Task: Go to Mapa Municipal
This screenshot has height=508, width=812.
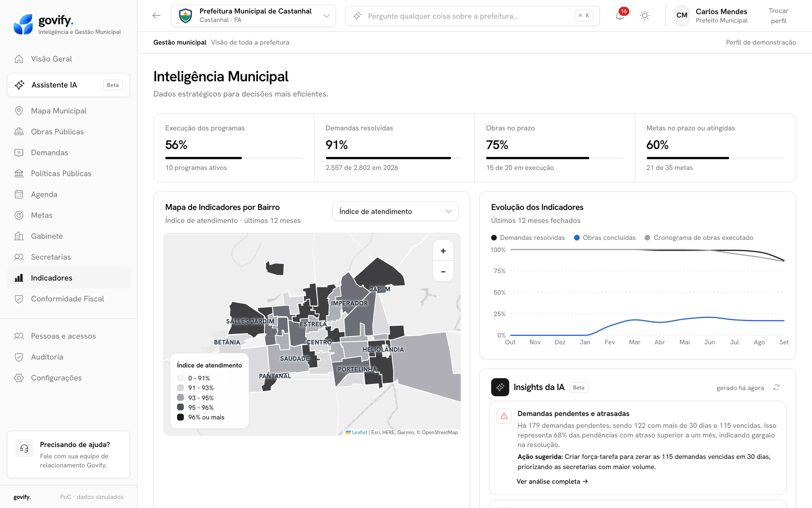Action: [69, 111]
